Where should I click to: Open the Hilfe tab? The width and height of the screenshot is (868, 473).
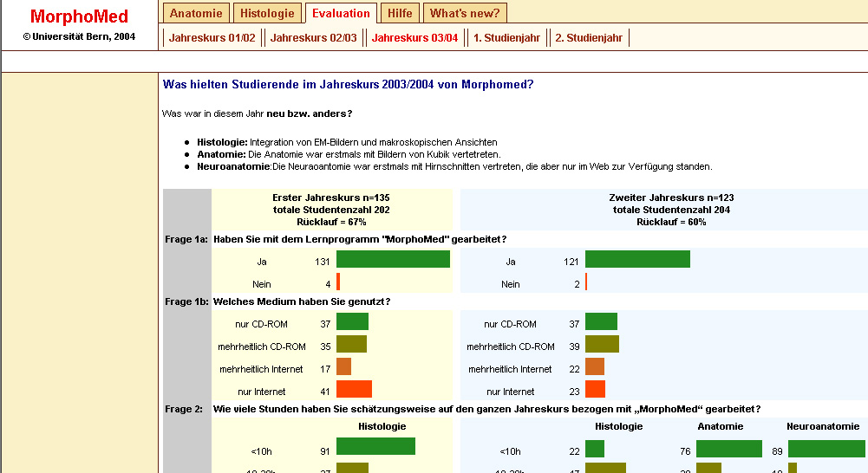point(400,13)
